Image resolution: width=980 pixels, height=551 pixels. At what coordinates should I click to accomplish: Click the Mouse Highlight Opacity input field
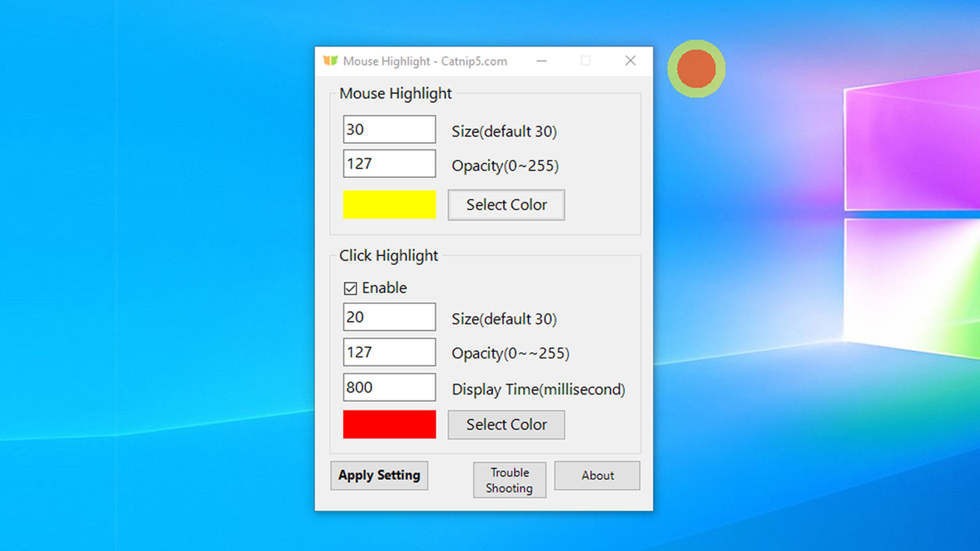coord(389,164)
